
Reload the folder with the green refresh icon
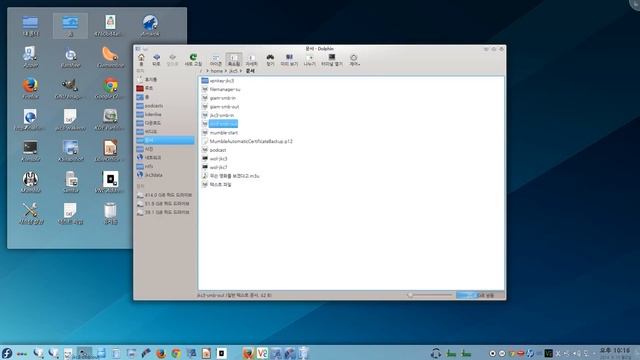(x=193, y=60)
